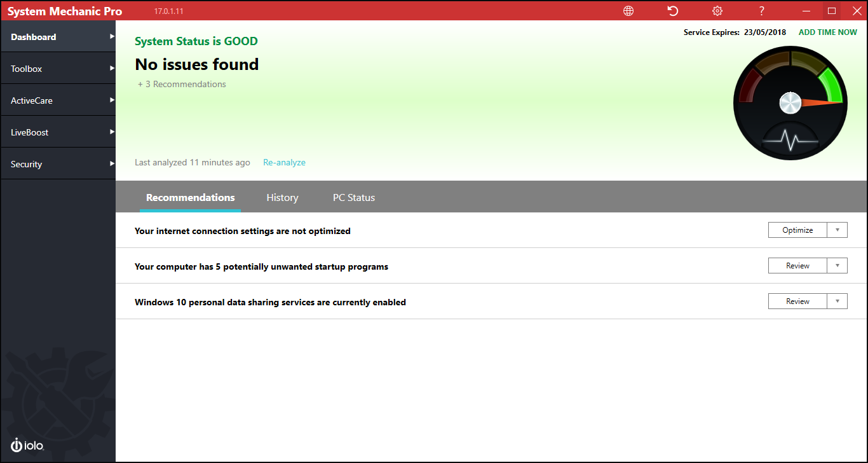Open dropdown beside startup programs Review
The width and height of the screenshot is (868, 463).
(837, 266)
